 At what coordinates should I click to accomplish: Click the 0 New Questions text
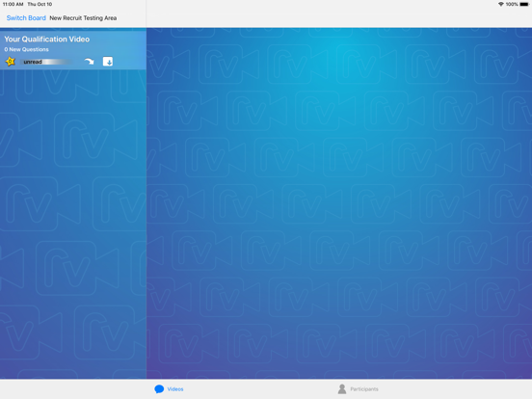[26, 49]
